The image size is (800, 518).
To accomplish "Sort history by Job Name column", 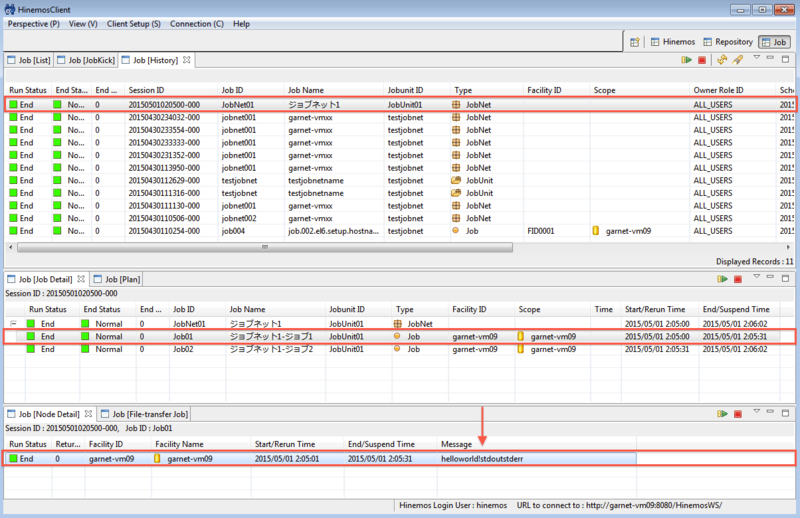I will [x=334, y=90].
